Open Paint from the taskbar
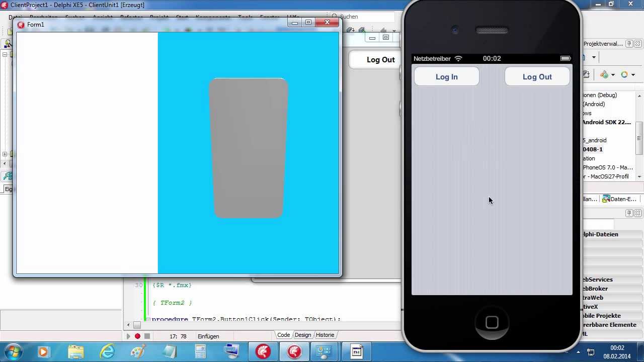Image resolution: width=644 pixels, height=362 pixels. click(x=138, y=352)
